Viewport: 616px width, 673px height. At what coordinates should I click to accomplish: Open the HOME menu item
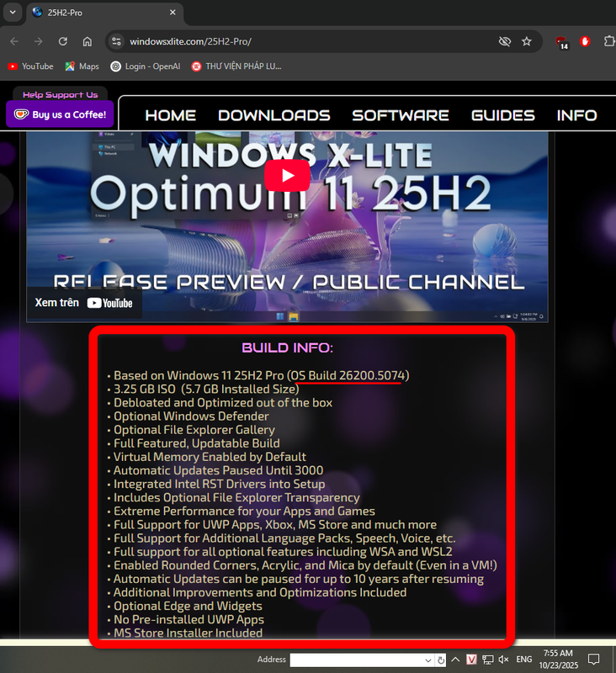[x=171, y=115]
